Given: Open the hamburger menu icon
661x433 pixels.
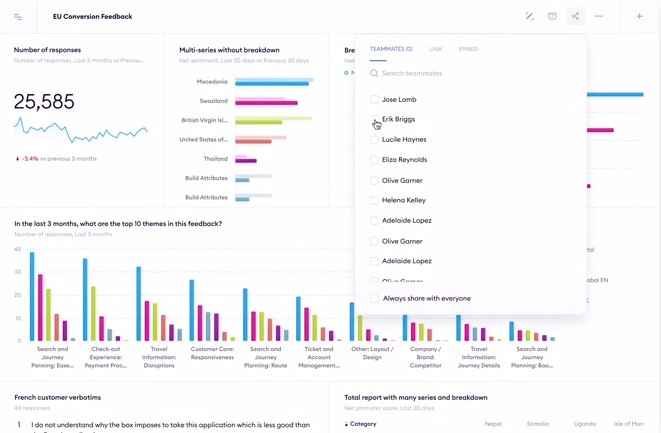Looking at the screenshot, I should [x=18, y=17].
